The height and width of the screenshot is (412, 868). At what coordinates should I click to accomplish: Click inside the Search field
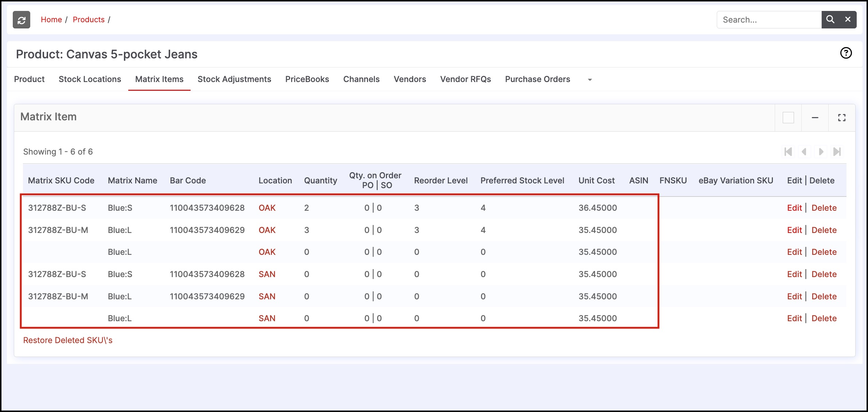pyautogui.click(x=769, y=20)
